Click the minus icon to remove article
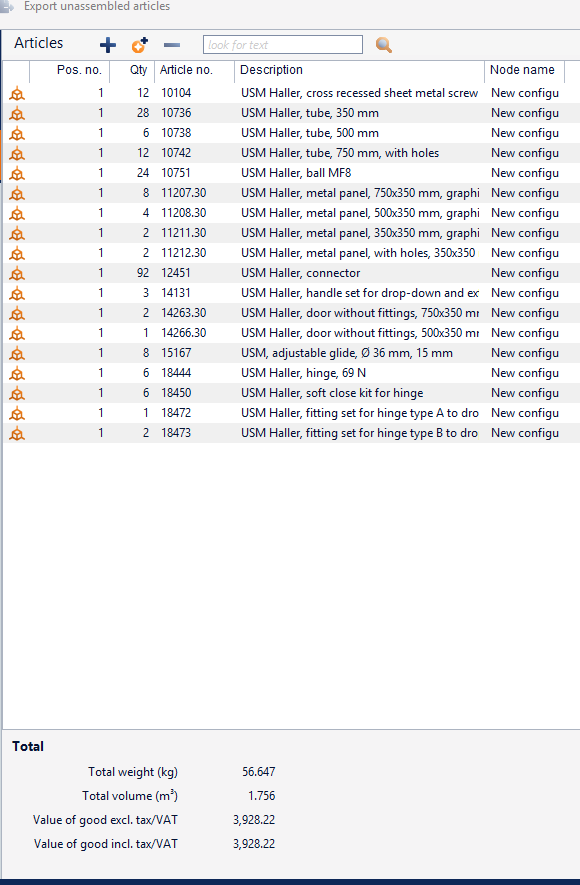This screenshot has height=885, width=580. point(172,45)
